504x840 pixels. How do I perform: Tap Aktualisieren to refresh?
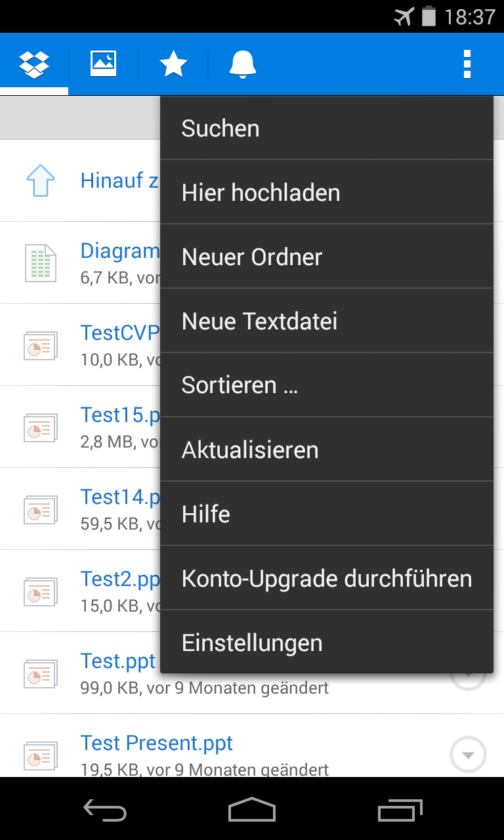click(326, 450)
